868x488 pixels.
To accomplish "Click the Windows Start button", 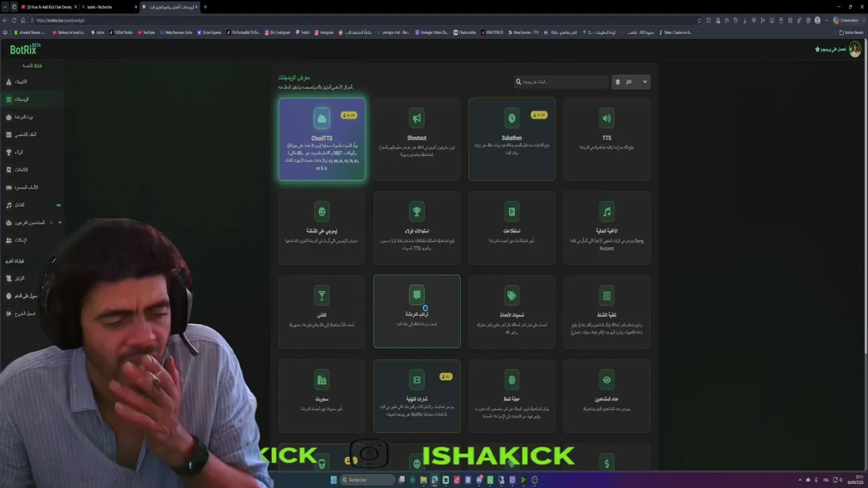I will [x=334, y=480].
